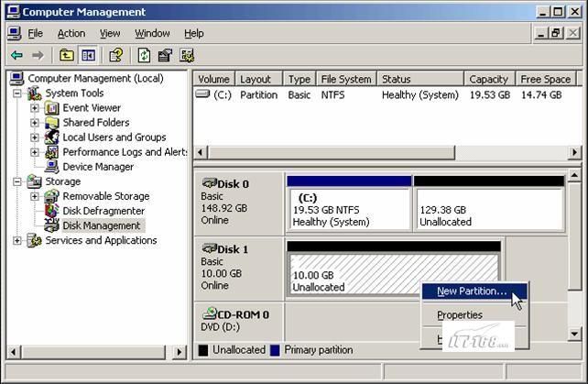Viewport: 588px width, 384px height.
Task: Expand Services and Applications node
Action: 17,240
